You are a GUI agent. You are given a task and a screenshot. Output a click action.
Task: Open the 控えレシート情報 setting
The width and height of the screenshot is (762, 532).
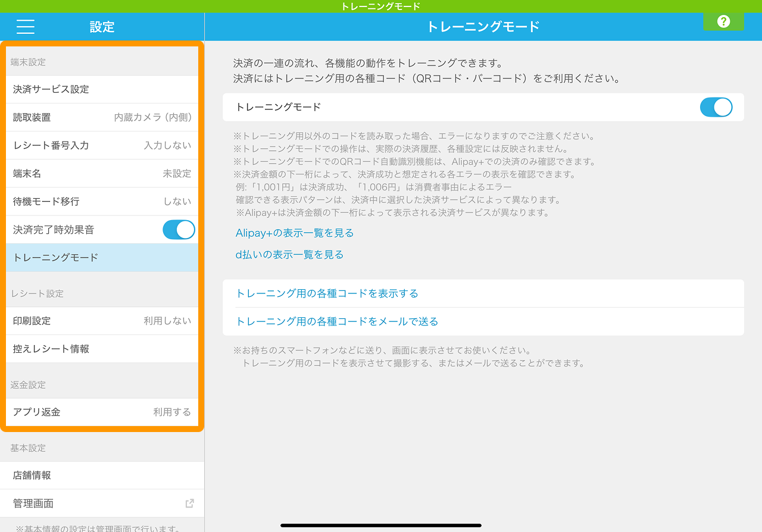tap(102, 348)
